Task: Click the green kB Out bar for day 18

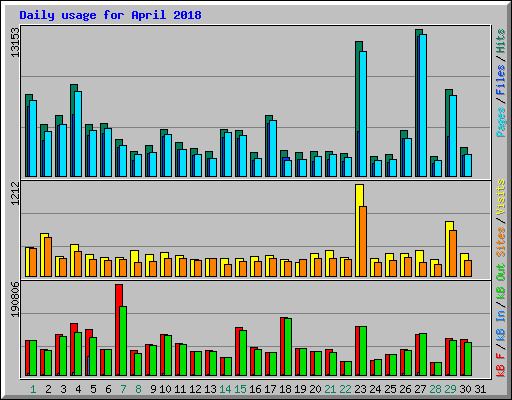Action: [288, 347]
